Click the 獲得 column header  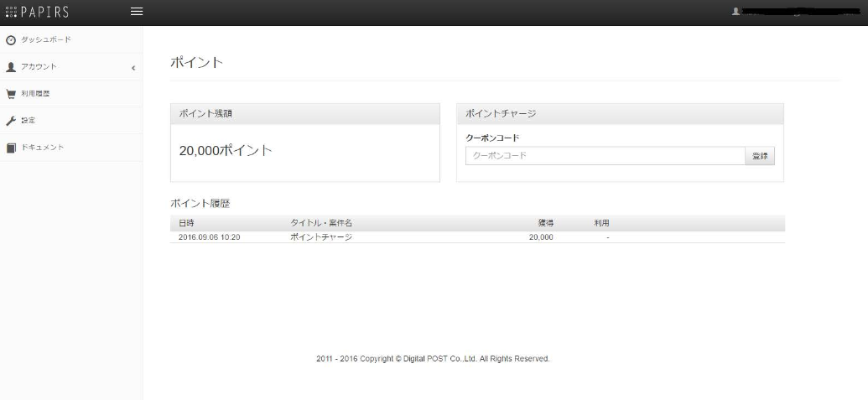pos(545,223)
